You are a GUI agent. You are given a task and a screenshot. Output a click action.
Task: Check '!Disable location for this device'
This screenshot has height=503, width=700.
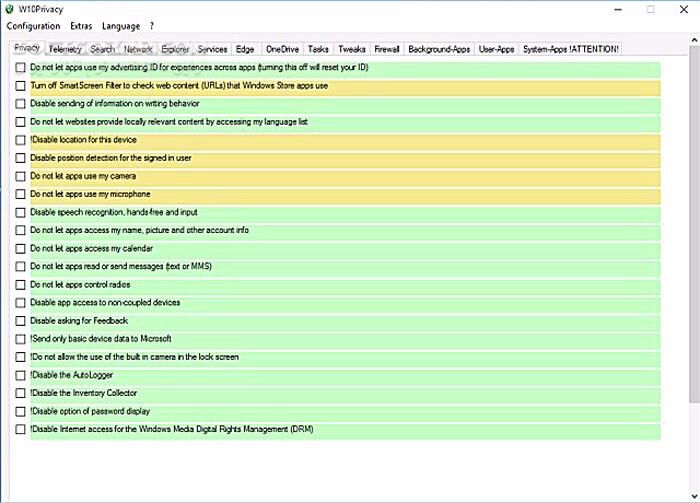point(21,140)
